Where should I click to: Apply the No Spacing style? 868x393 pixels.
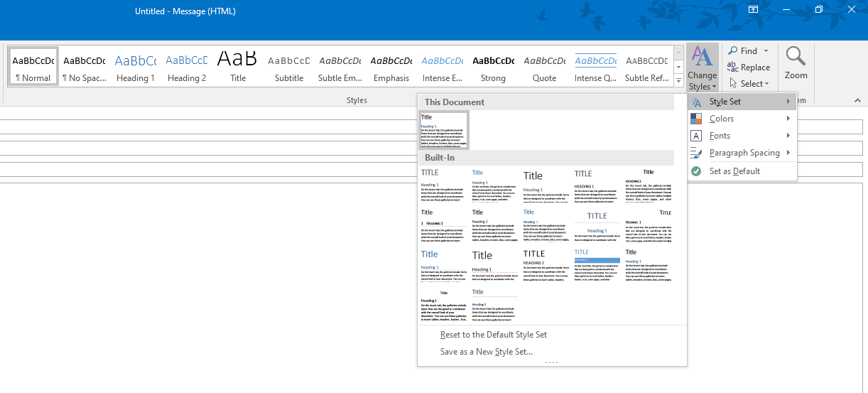[84, 67]
